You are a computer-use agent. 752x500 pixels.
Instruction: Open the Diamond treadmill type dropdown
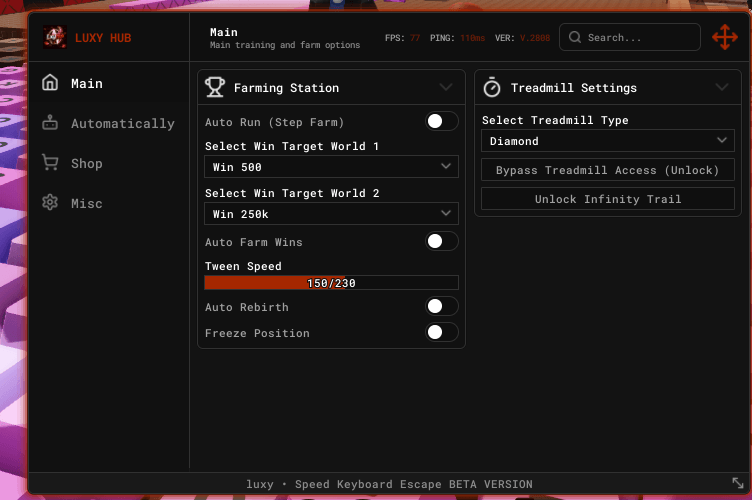coord(608,141)
